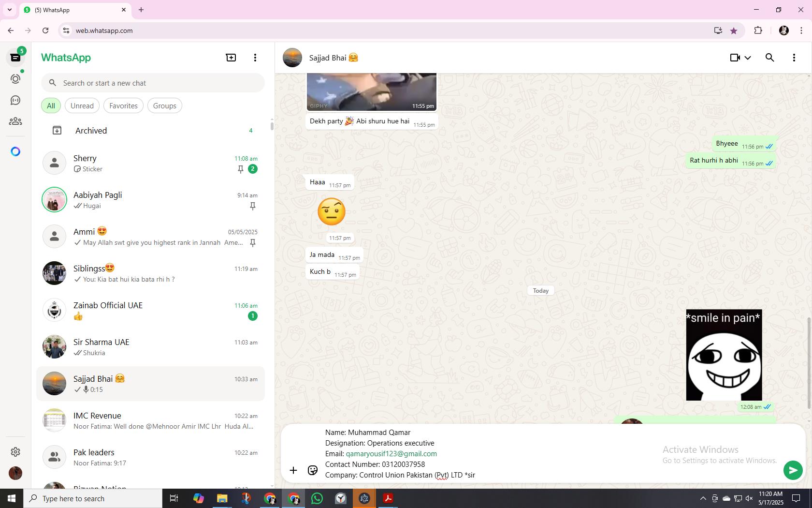Click email link qamaryousif123@gmail.com

pos(391,454)
